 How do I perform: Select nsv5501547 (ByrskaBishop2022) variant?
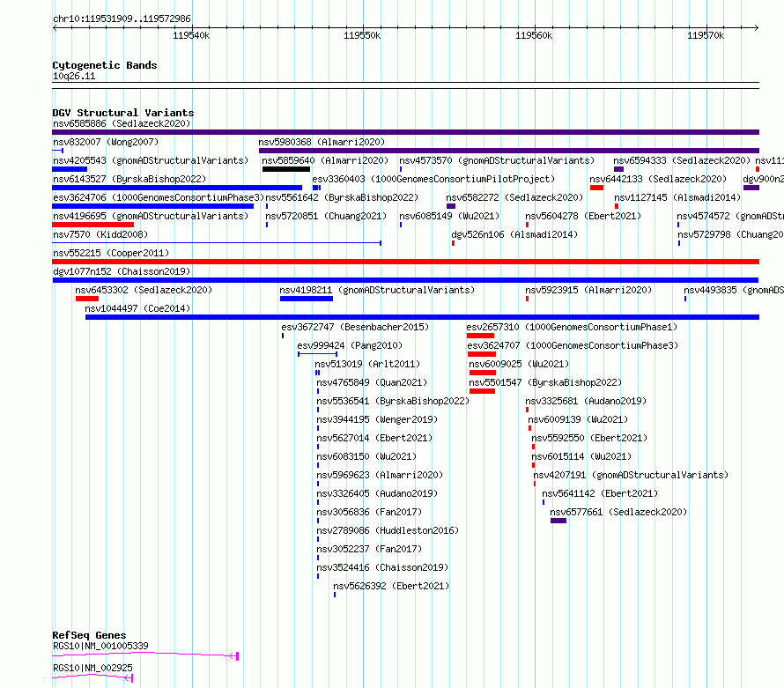(x=545, y=382)
